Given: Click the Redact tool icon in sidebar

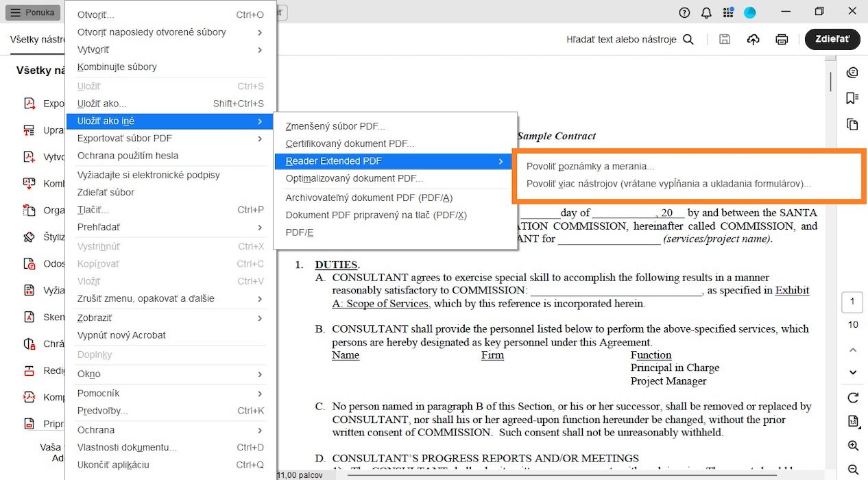Looking at the screenshot, I should [29, 370].
